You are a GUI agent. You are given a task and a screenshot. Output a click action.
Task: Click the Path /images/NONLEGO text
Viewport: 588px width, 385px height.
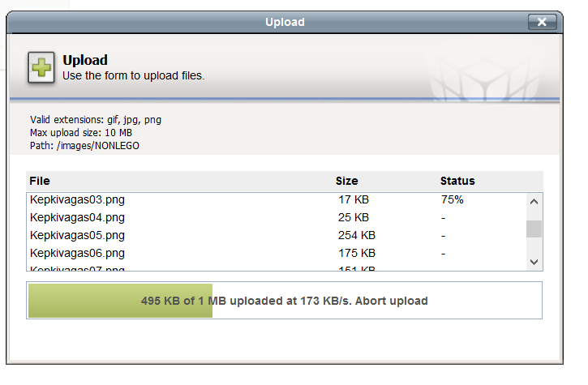[x=84, y=145]
